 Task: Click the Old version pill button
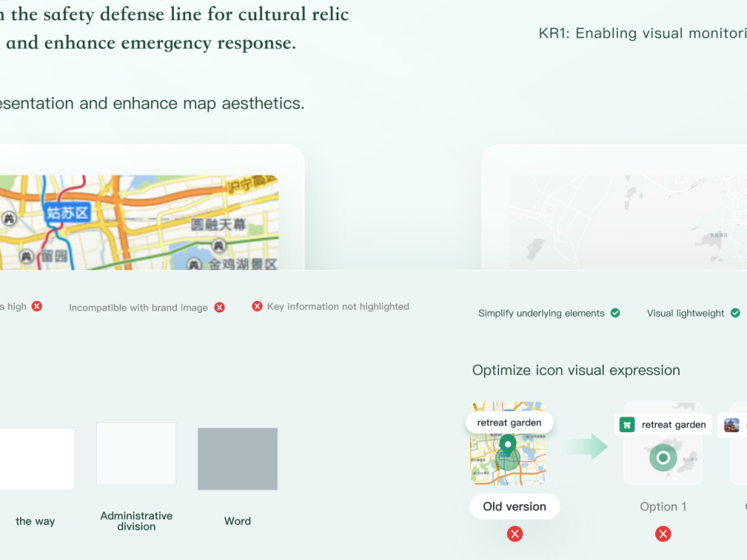pos(515,506)
